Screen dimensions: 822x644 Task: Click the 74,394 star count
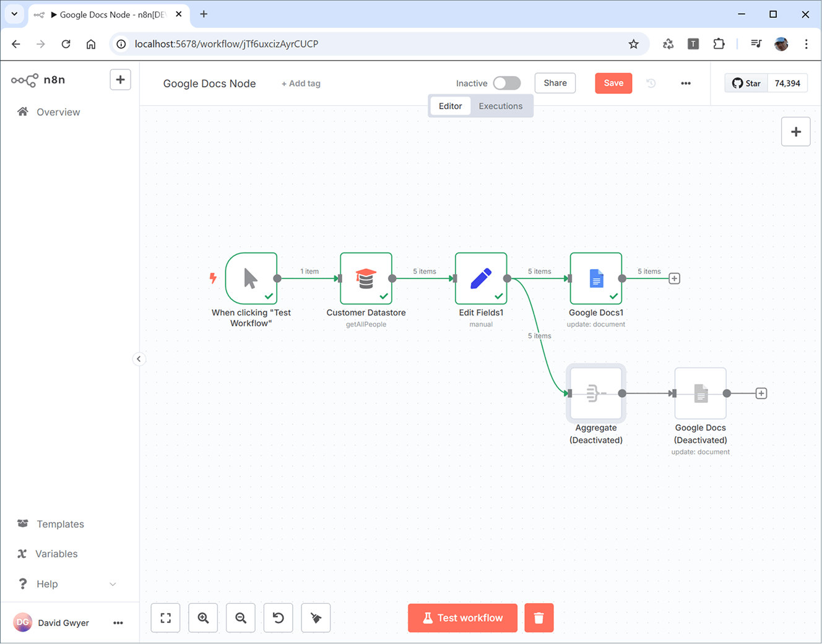click(x=787, y=83)
